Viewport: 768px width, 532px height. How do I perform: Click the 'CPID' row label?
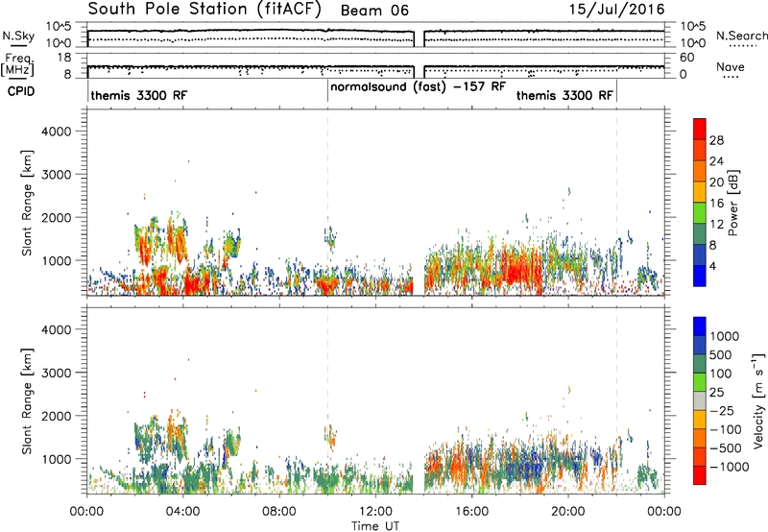pyautogui.click(x=21, y=91)
